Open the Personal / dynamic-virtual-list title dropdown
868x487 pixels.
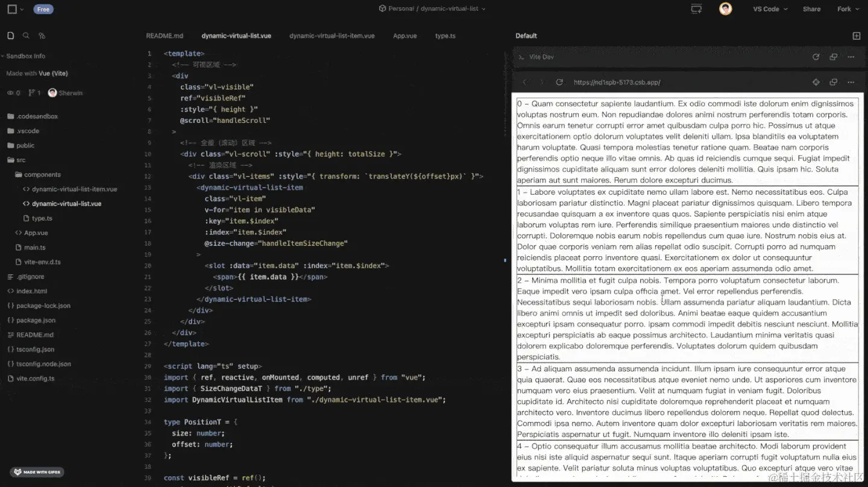(437, 9)
